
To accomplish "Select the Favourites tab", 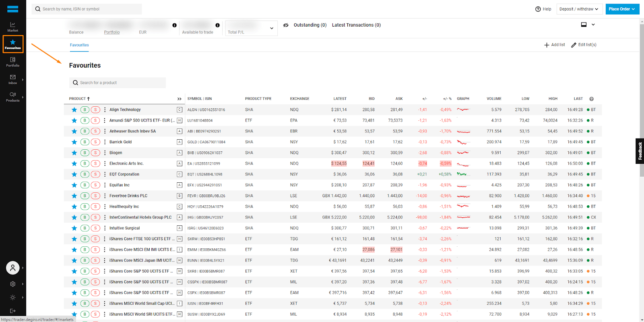I will click(79, 45).
